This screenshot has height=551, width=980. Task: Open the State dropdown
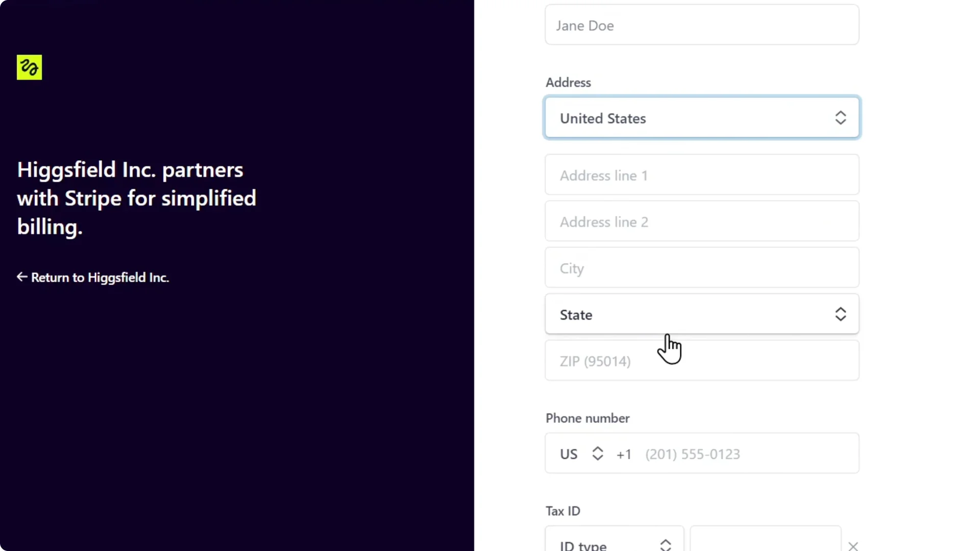tap(701, 314)
